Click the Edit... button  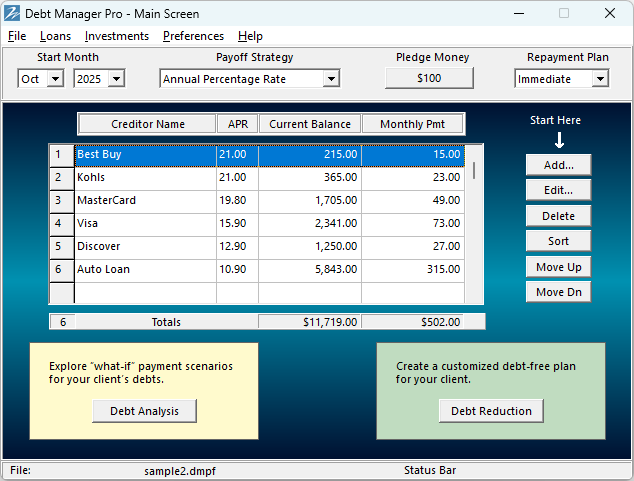coord(558,190)
